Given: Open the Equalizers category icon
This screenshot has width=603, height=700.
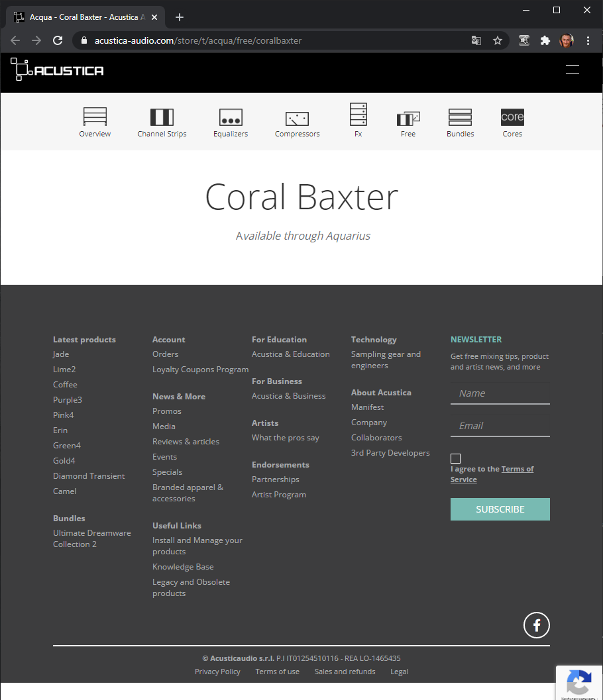Looking at the screenshot, I should pos(231,123).
